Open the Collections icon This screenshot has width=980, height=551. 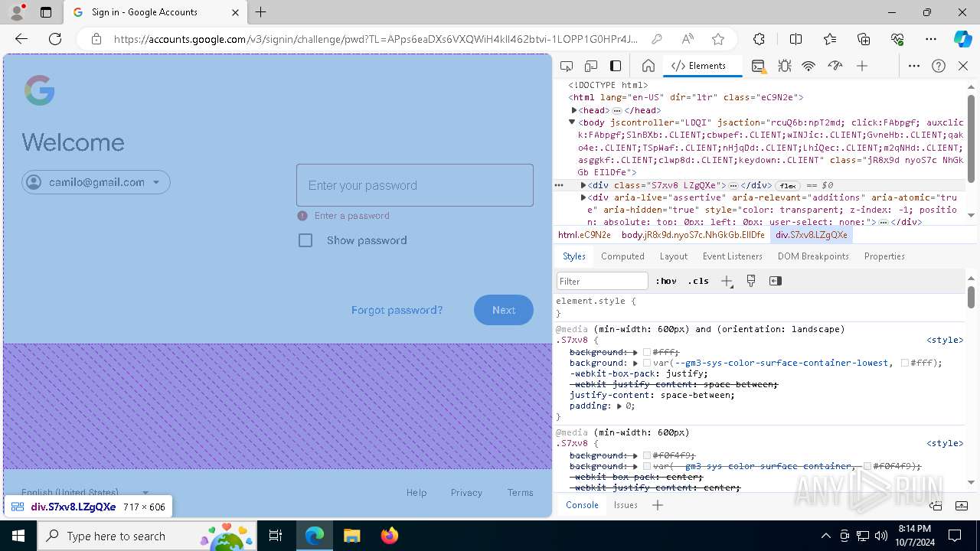pos(864,39)
